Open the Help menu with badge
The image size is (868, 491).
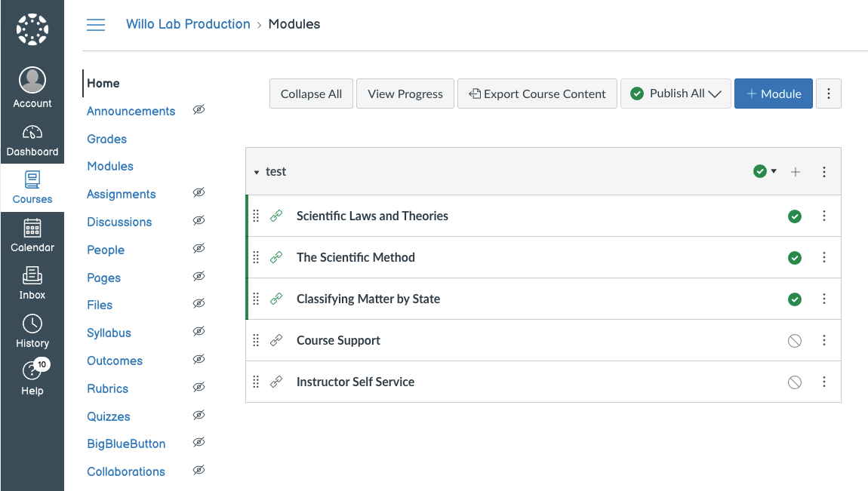pyautogui.click(x=32, y=378)
